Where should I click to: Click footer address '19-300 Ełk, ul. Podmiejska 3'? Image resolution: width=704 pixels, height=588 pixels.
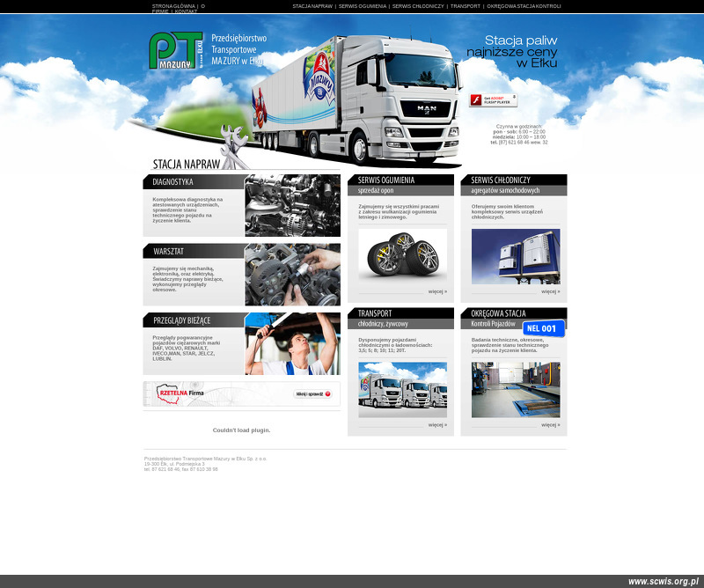(174, 464)
